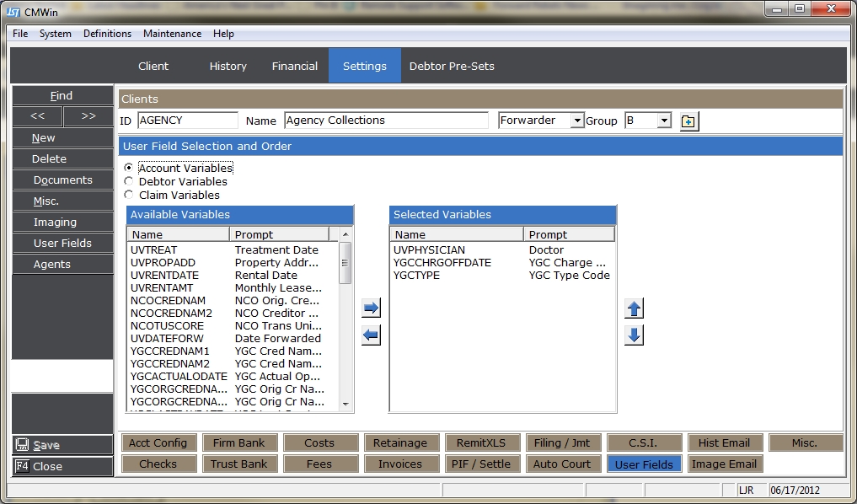Click the Save button with disk icon
Image resolution: width=857 pixels, height=504 pixels.
click(62, 445)
